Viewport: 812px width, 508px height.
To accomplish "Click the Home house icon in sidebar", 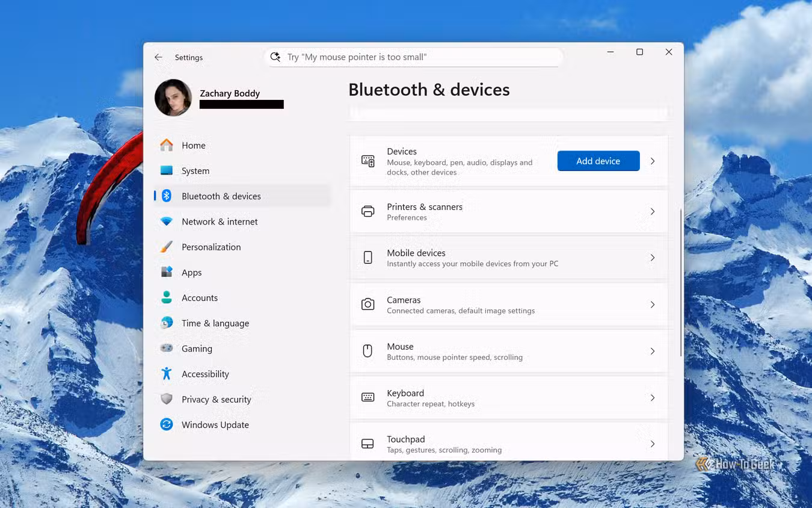I will (167, 145).
